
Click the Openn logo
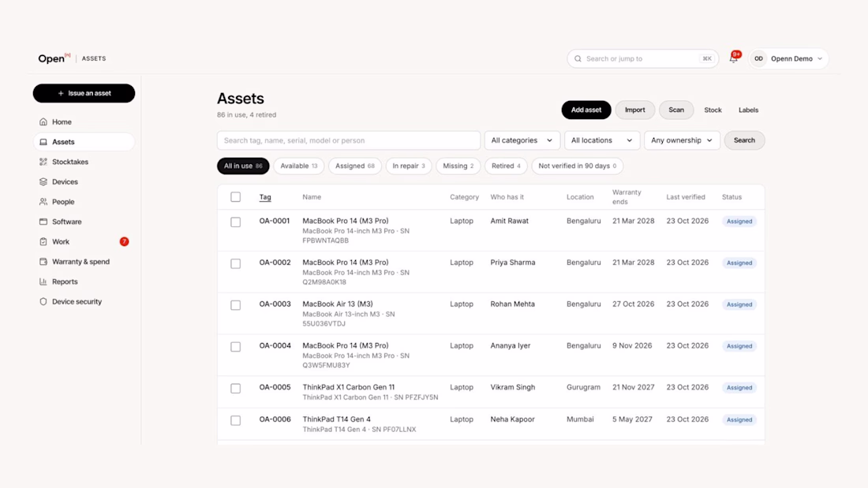(54, 58)
